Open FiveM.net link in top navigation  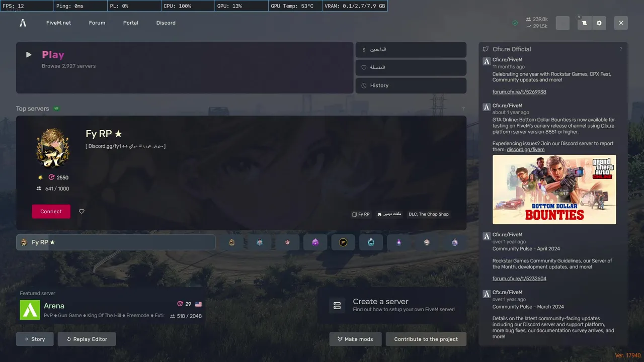58,23
